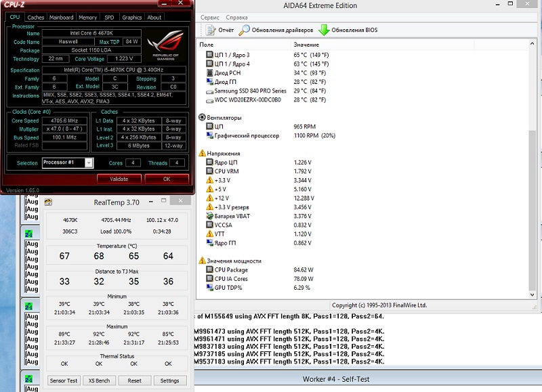Viewport: 542px width, 392px height.
Task: Switch to the Caches tab in CPU-Z
Action: [x=36, y=18]
